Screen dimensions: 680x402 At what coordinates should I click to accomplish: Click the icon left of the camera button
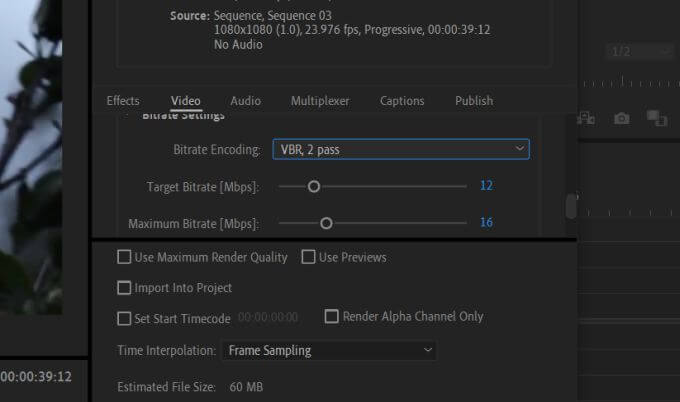[587, 118]
